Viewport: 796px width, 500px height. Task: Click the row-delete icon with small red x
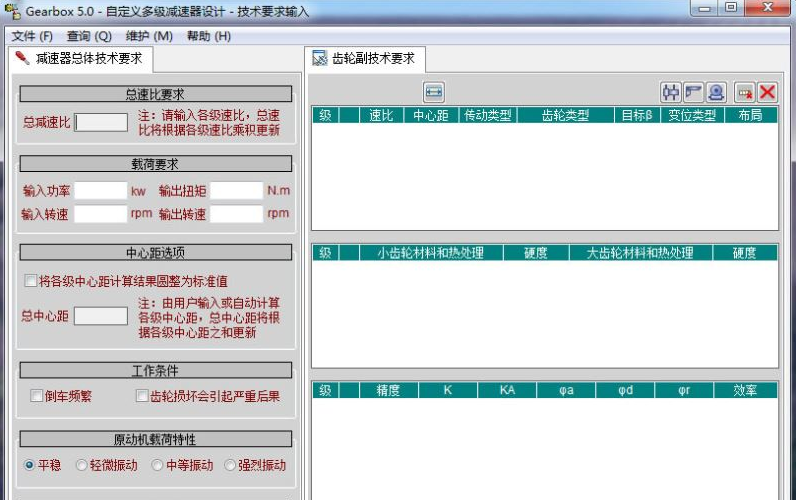(744, 92)
